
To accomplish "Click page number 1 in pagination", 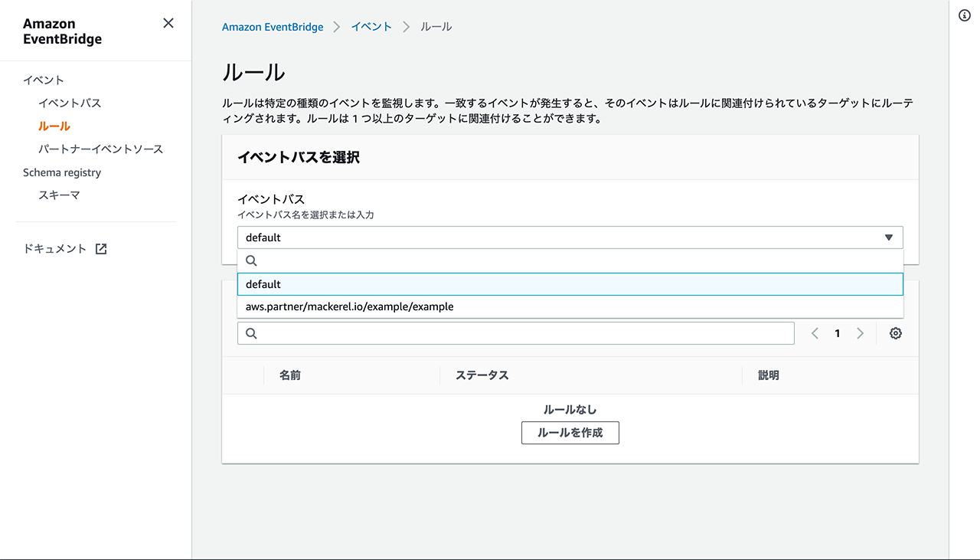I will pos(838,333).
